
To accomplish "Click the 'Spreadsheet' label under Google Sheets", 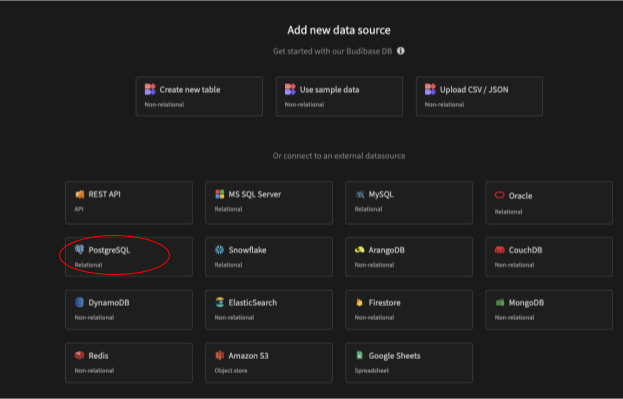I will point(372,370).
